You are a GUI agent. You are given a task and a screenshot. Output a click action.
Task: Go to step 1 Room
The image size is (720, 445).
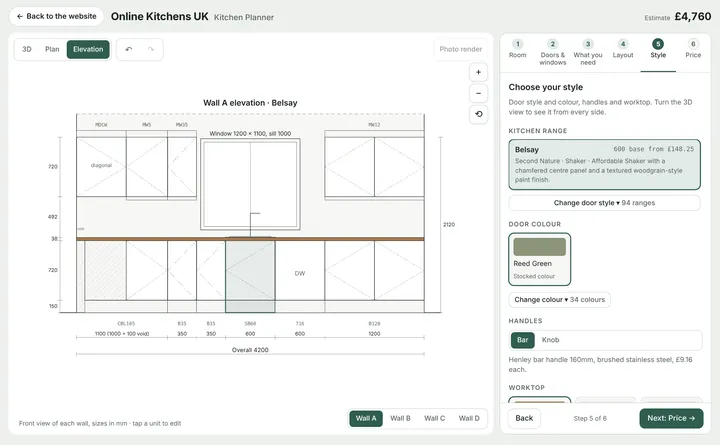[x=518, y=49]
